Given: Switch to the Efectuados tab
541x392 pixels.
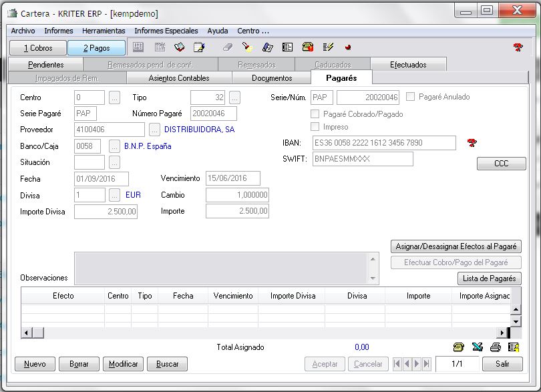Looking at the screenshot, I should pos(408,65).
